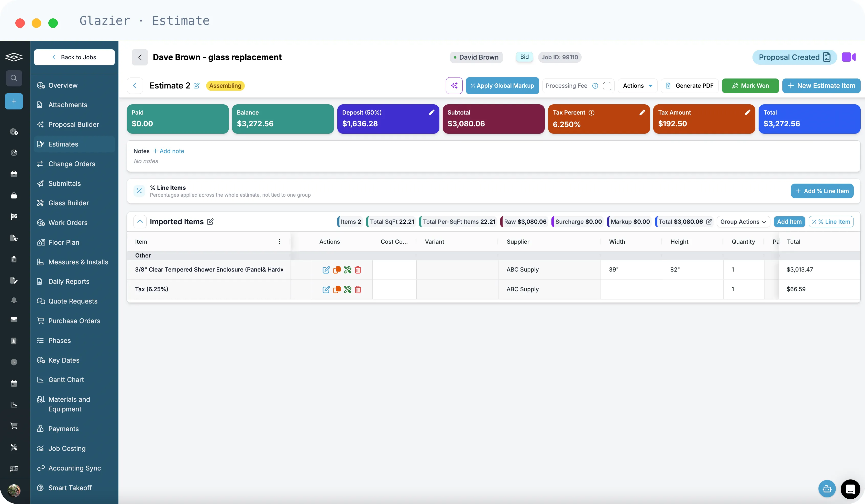This screenshot has width=865, height=504.
Task: Edit the Tax Percent card pencil
Action: 642,113
